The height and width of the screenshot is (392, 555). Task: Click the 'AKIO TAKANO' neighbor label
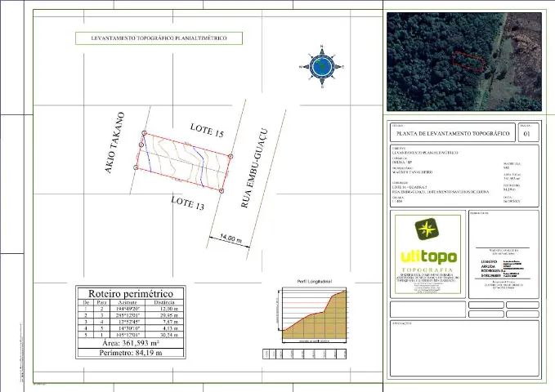pos(114,143)
